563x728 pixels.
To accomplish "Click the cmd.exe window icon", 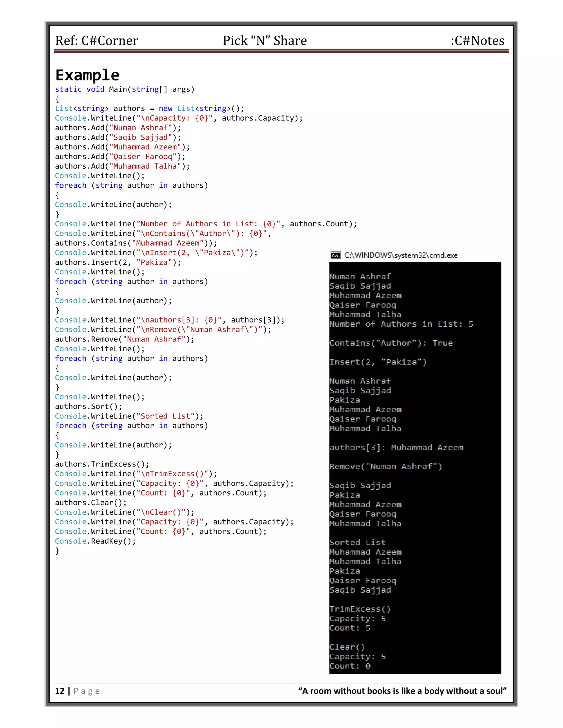I will click(335, 255).
